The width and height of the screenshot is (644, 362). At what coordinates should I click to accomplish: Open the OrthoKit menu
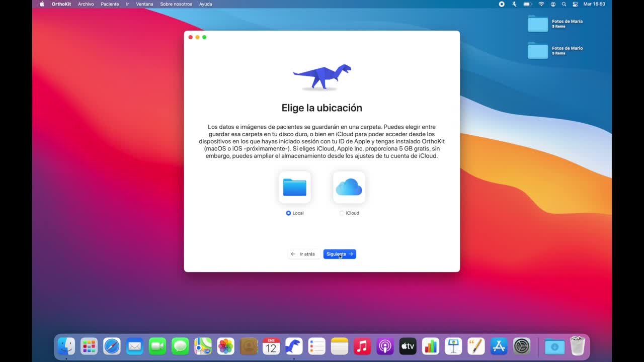click(x=60, y=4)
